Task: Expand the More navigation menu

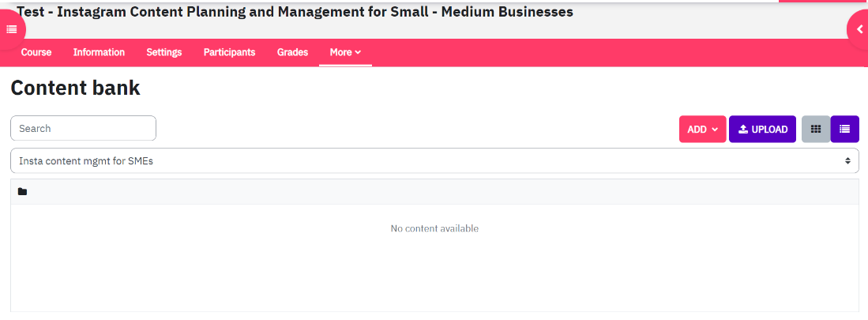Action: click(345, 53)
